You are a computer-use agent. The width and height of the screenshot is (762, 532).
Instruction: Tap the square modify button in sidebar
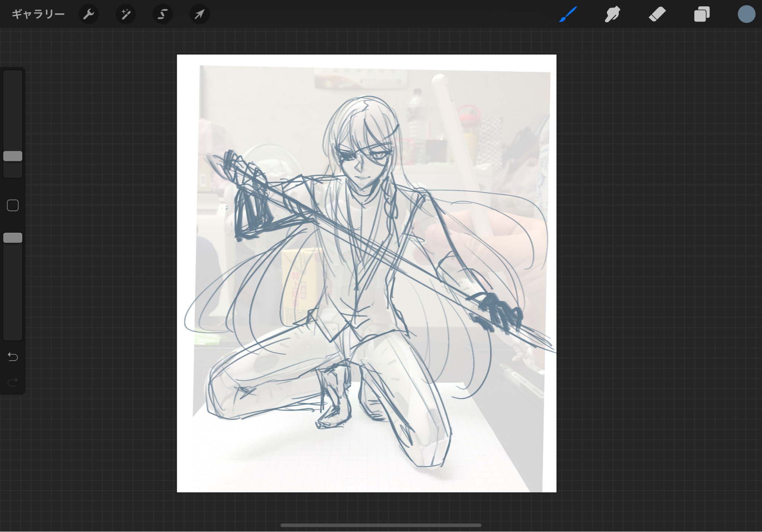point(13,206)
